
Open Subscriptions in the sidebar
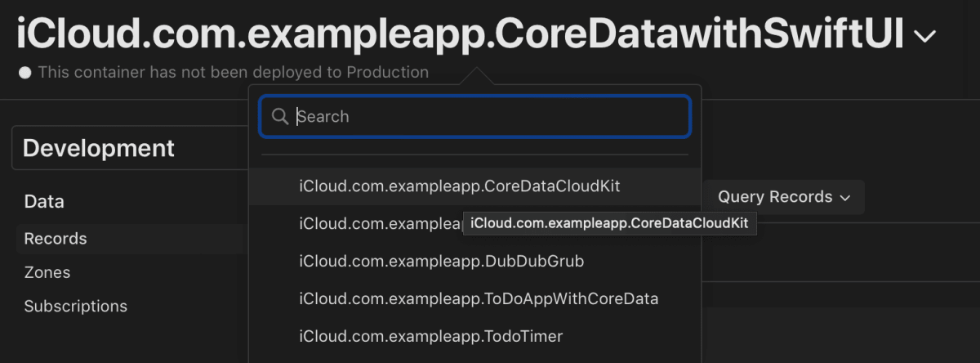(76, 307)
